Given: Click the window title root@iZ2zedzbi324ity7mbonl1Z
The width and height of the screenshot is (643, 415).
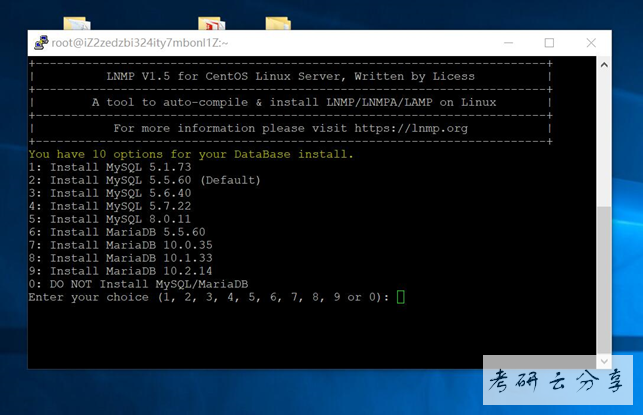Looking at the screenshot, I should [x=139, y=43].
